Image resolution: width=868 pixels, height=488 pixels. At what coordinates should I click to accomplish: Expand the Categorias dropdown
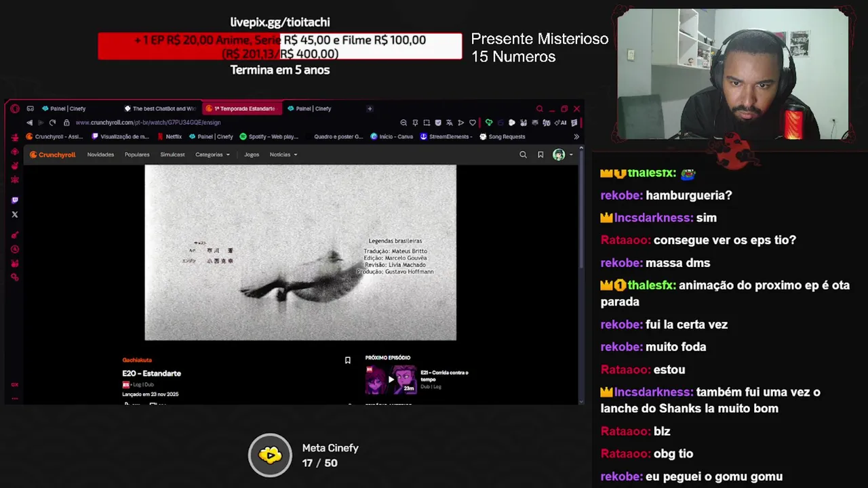coord(212,155)
